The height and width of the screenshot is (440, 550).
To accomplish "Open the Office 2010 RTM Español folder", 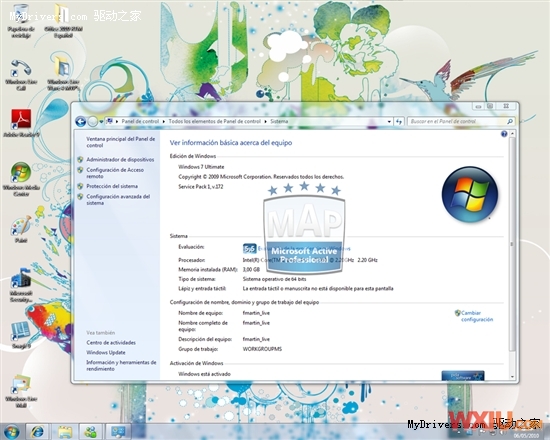I will click(63, 21).
